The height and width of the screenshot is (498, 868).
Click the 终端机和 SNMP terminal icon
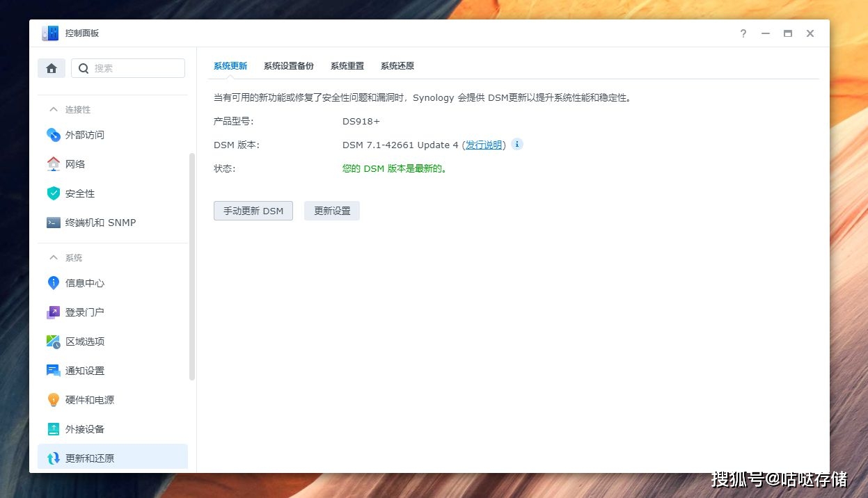54,223
